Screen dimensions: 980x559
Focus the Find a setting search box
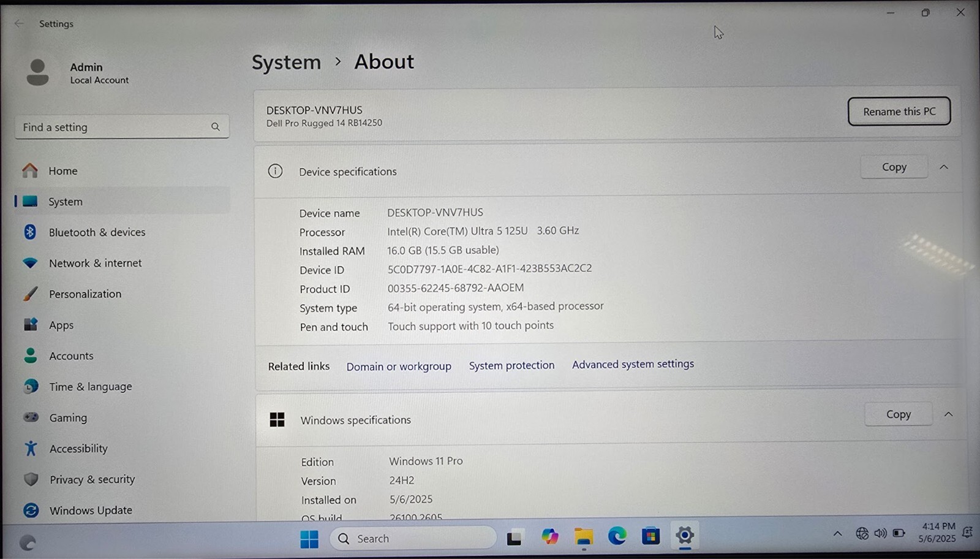[122, 127]
